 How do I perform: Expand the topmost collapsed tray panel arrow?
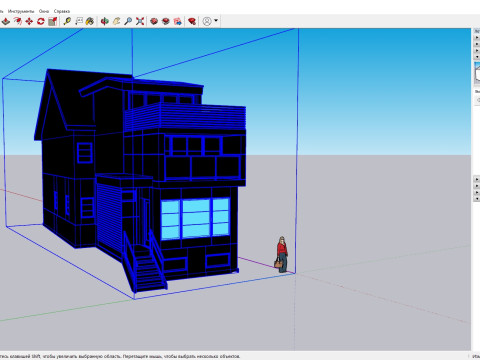point(477,38)
